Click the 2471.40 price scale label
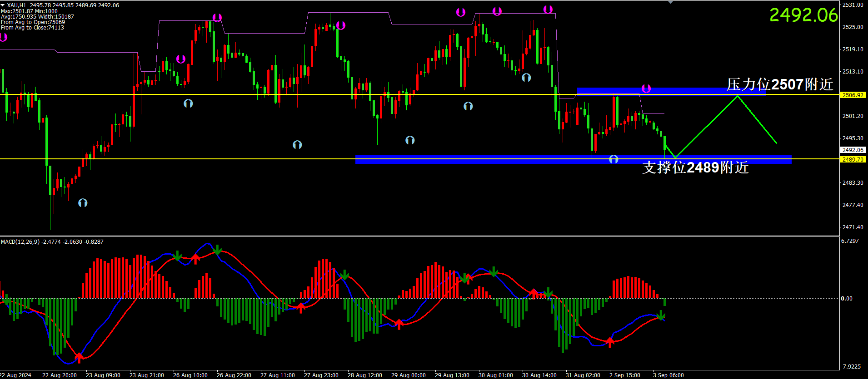868x379 pixels. [x=853, y=227]
